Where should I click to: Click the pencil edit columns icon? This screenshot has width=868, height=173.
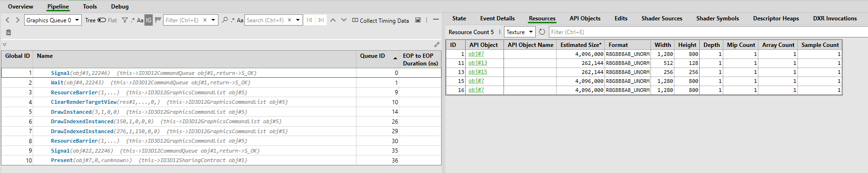coord(437,45)
